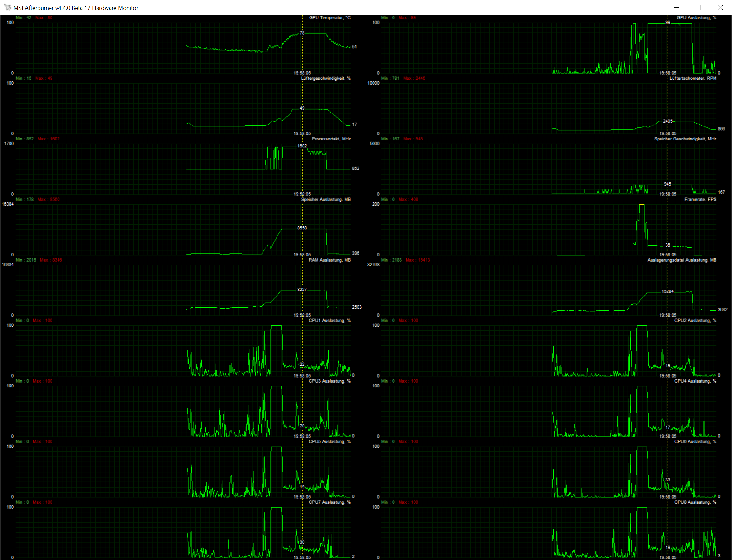The height and width of the screenshot is (560, 732).
Task: Click the GPU Temperatur graph title
Action: point(329,18)
